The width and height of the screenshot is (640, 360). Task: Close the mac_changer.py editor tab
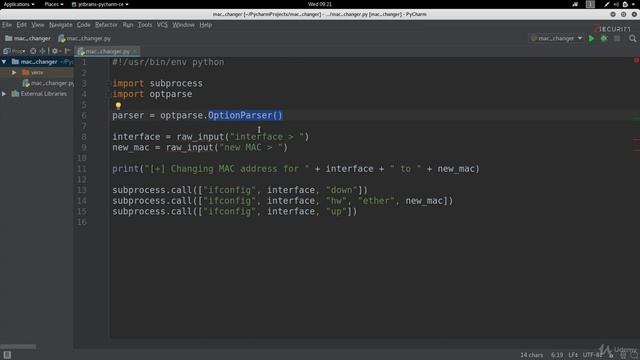tap(135, 51)
